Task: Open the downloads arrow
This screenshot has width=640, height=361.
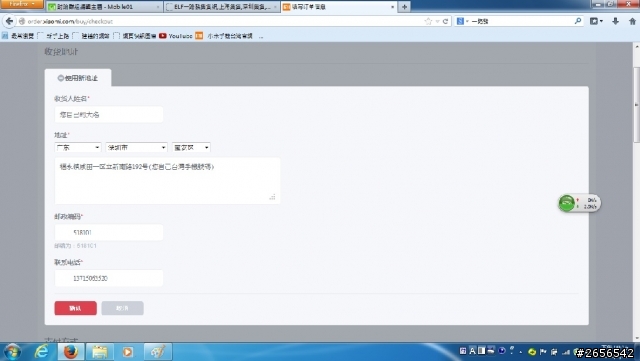Action: tap(616, 21)
